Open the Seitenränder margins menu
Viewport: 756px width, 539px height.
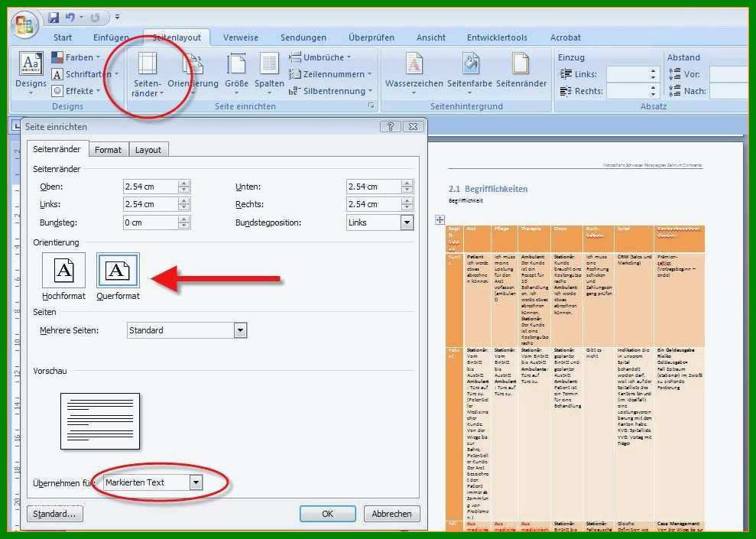(x=148, y=75)
